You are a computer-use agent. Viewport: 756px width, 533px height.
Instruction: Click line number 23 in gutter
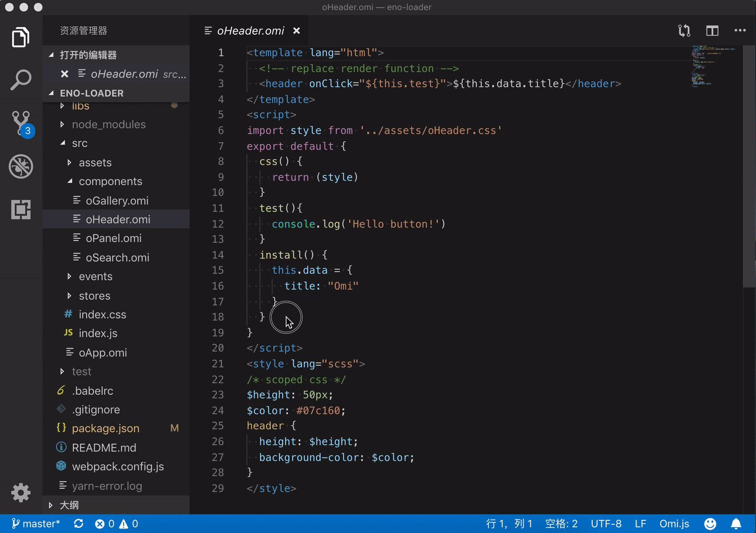pos(218,395)
